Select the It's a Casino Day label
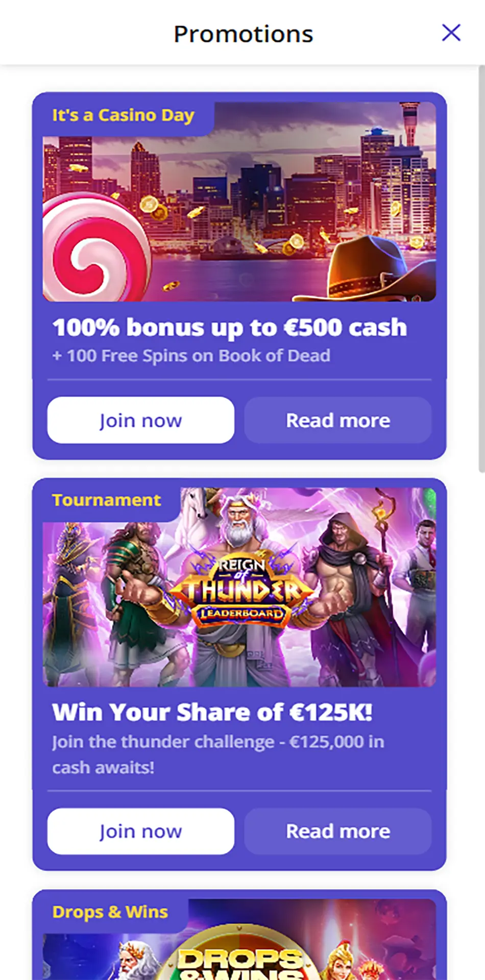Screen dimensions: 485x980 pos(123,115)
